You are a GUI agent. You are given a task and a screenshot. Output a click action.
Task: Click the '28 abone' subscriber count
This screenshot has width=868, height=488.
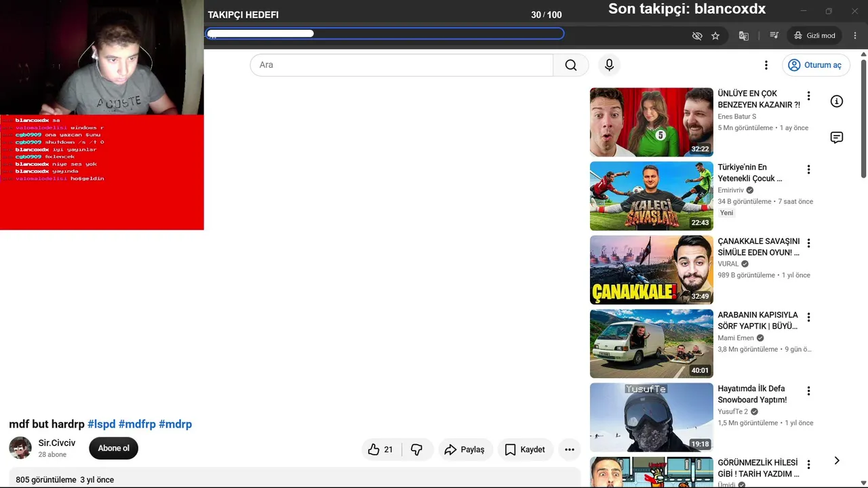52,455
